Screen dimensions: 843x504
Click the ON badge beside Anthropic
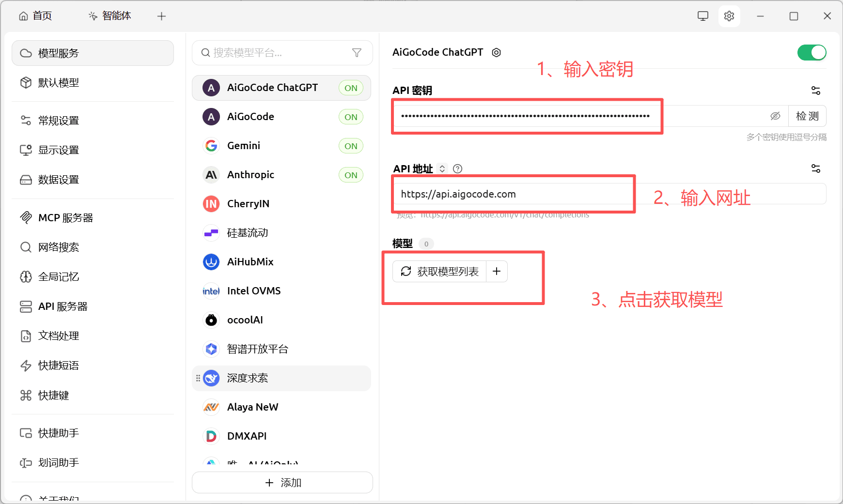pyautogui.click(x=351, y=175)
